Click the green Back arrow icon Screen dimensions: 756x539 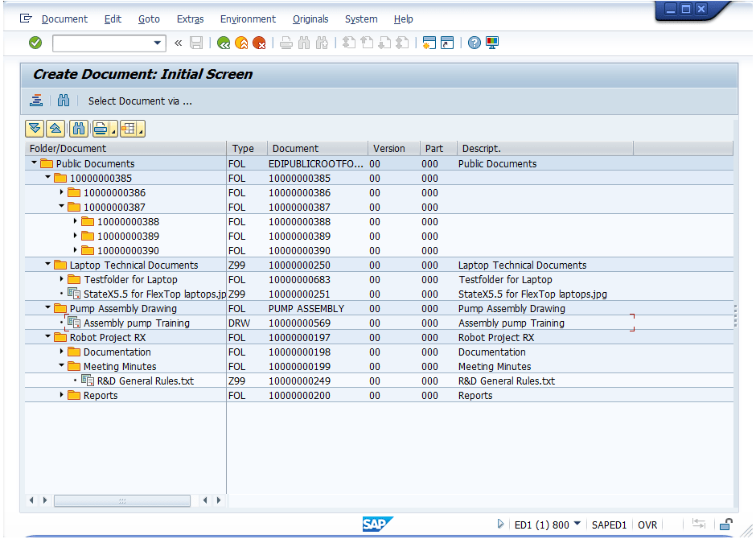(x=224, y=43)
